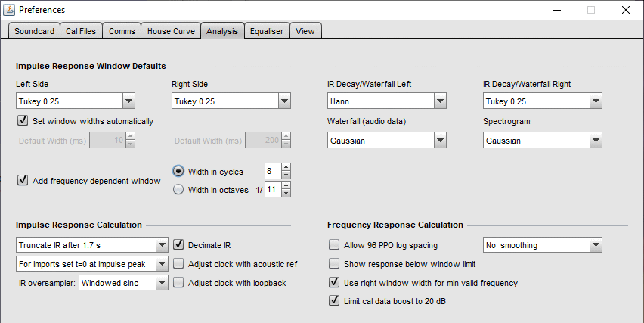Click the Java app icon in title bar
Viewport: 644px width, 323px height.
click(9, 9)
